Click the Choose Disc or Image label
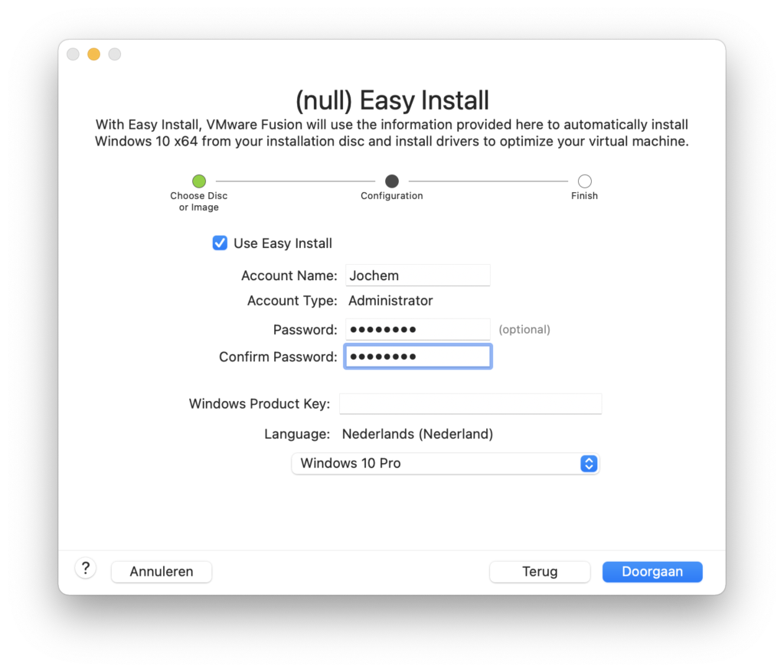The width and height of the screenshot is (784, 672). (199, 201)
